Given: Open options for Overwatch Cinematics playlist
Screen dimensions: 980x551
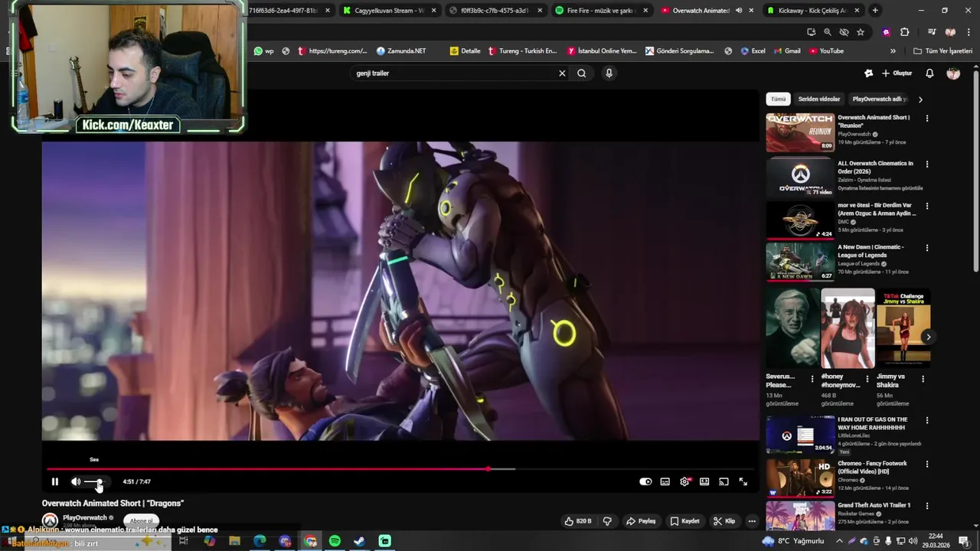Looking at the screenshot, I should tap(927, 165).
